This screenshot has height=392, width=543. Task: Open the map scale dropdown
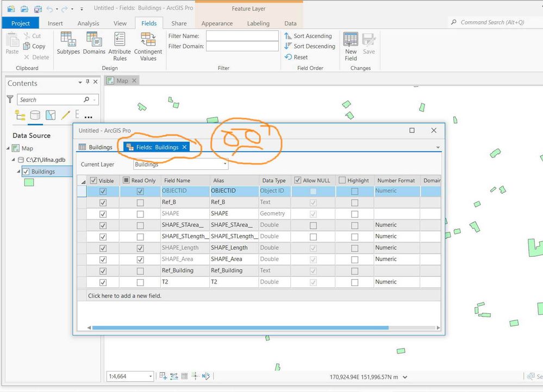coord(151,376)
